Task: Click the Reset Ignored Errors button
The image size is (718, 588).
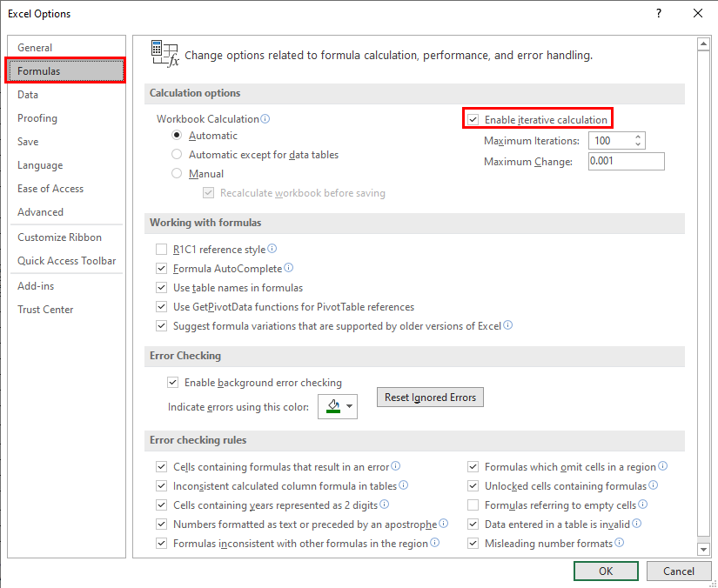Action: [430, 398]
